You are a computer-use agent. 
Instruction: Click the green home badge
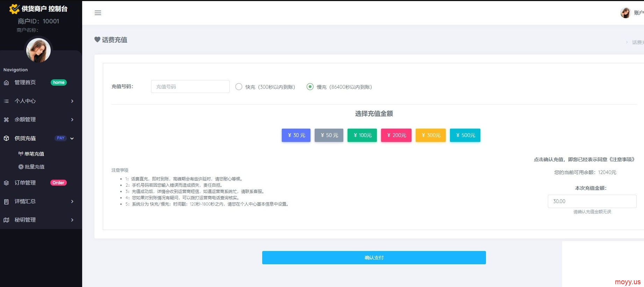pyautogui.click(x=59, y=82)
